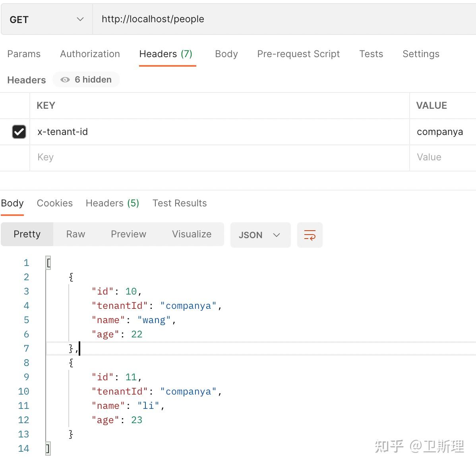Viewport: 476px width, 466px height.
Task: Click the KEY column header
Action: [46, 106]
